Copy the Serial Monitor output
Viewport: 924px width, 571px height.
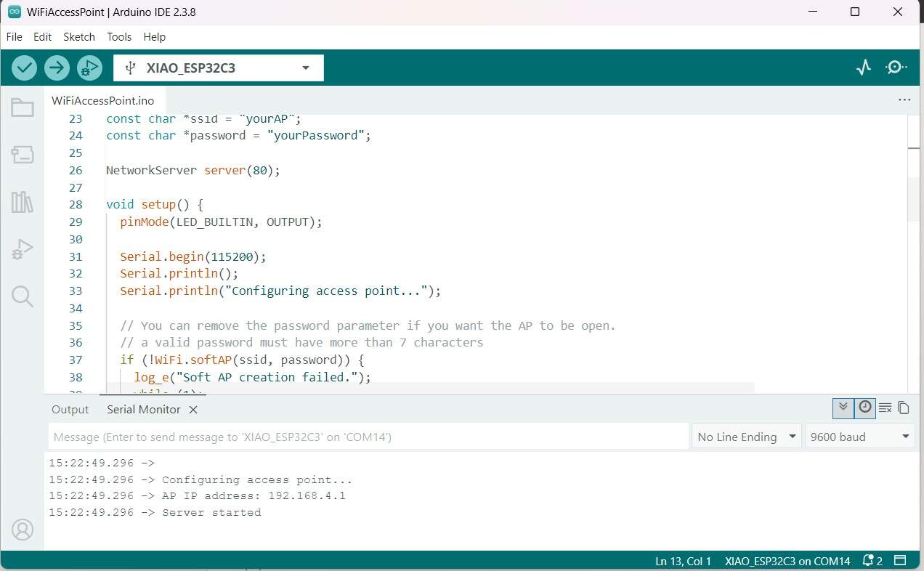(904, 408)
